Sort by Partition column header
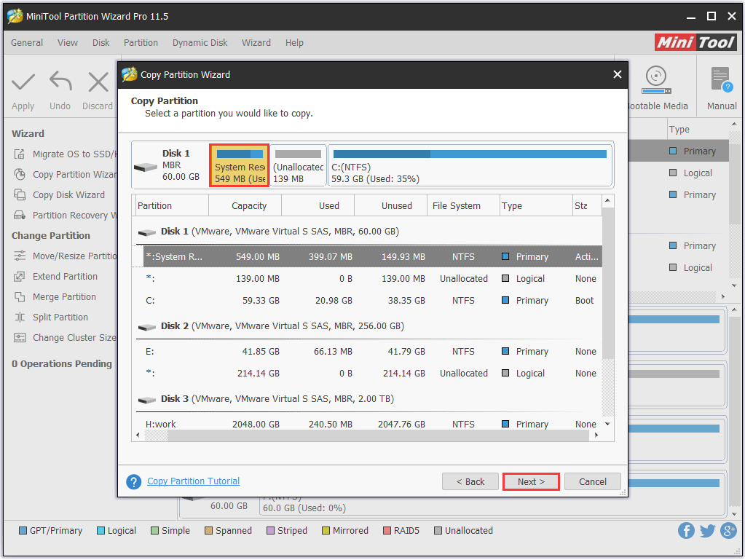745x560 pixels. tap(172, 205)
